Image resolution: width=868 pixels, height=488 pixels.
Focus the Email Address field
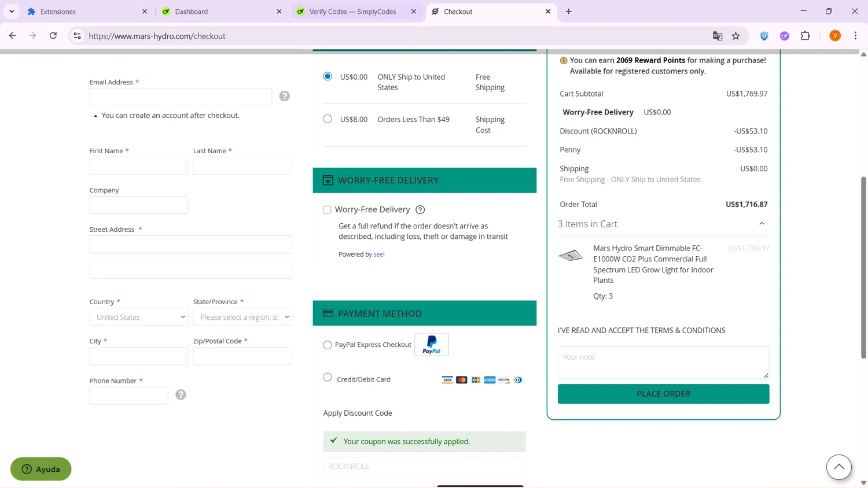click(x=181, y=97)
